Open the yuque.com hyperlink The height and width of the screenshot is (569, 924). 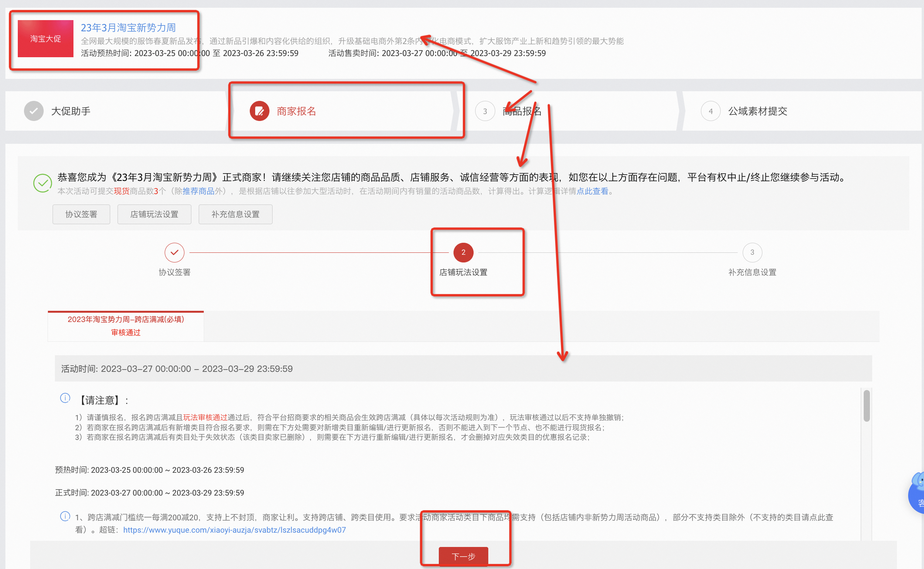pos(234,530)
